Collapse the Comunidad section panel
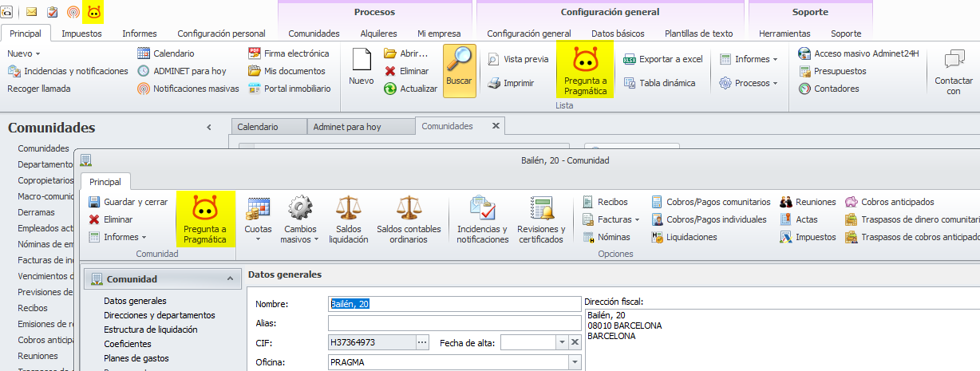Image resolution: width=980 pixels, height=371 pixels. tap(230, 278)
